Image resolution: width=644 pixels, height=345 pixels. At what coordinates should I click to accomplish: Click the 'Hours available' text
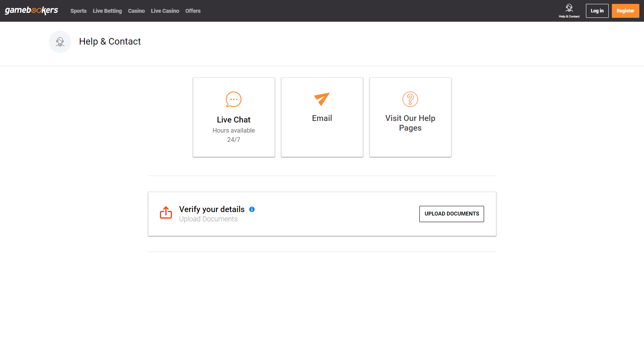point(234,131)
